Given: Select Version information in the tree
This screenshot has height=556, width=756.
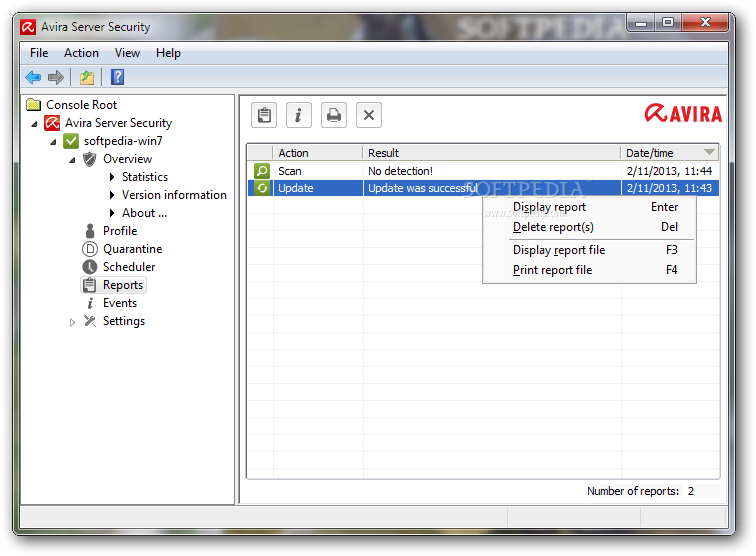Looking at the screenshot, I should pos(174,195).
